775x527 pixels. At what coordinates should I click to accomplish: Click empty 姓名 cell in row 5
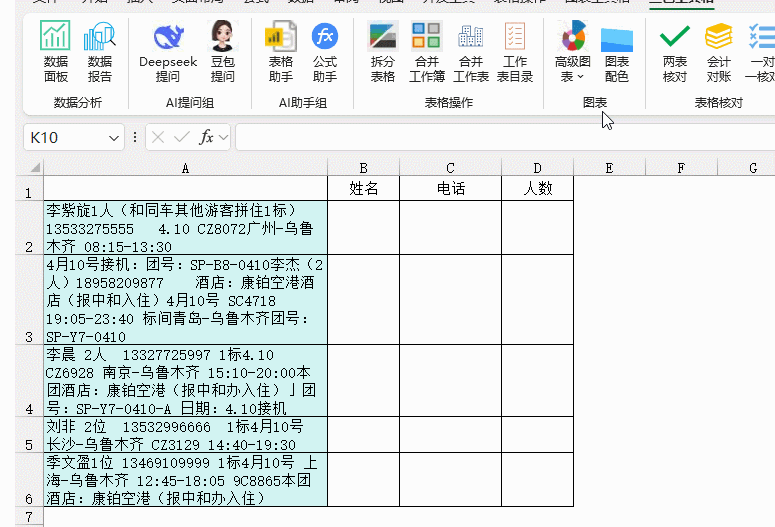coord(363,435)
